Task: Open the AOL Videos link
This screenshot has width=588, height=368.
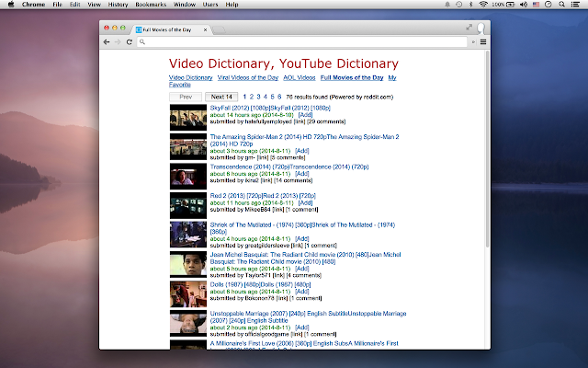Action: tap(300, 77)
